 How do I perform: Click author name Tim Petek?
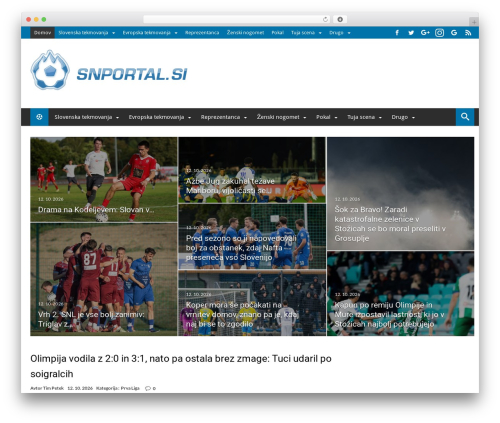tap(53, 388)
